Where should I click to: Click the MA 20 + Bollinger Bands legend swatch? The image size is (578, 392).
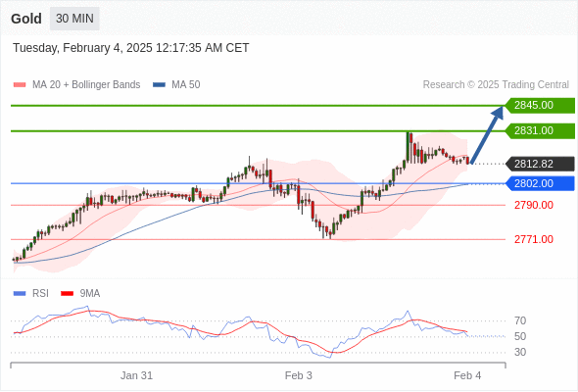tap(20, 85)
